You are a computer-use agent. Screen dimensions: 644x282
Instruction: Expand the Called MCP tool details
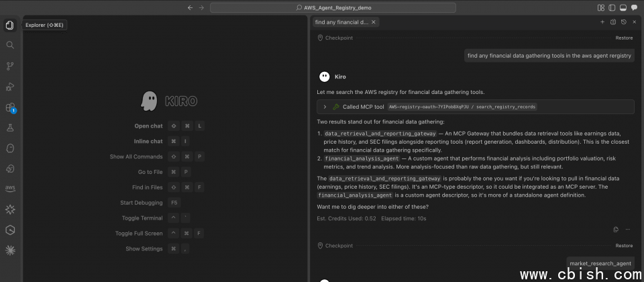[x=325, y=107]
